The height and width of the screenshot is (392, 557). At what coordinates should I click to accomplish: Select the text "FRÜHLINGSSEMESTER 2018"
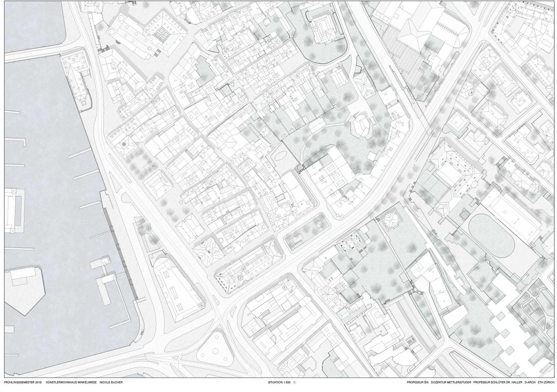point(23,382)
